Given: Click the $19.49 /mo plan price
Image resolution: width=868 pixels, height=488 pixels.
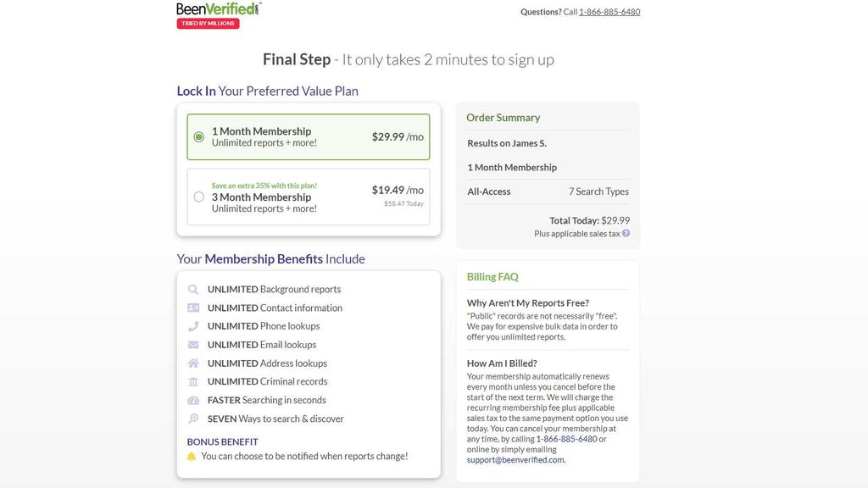Looking at the screenshot, I should tap(397, 191).
